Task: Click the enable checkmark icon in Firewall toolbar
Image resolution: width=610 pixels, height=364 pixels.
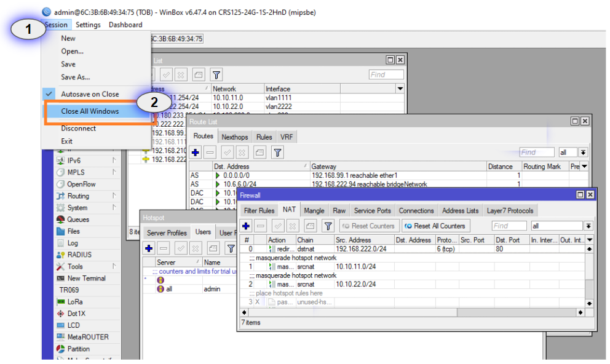Action: [x=278, y=226]
